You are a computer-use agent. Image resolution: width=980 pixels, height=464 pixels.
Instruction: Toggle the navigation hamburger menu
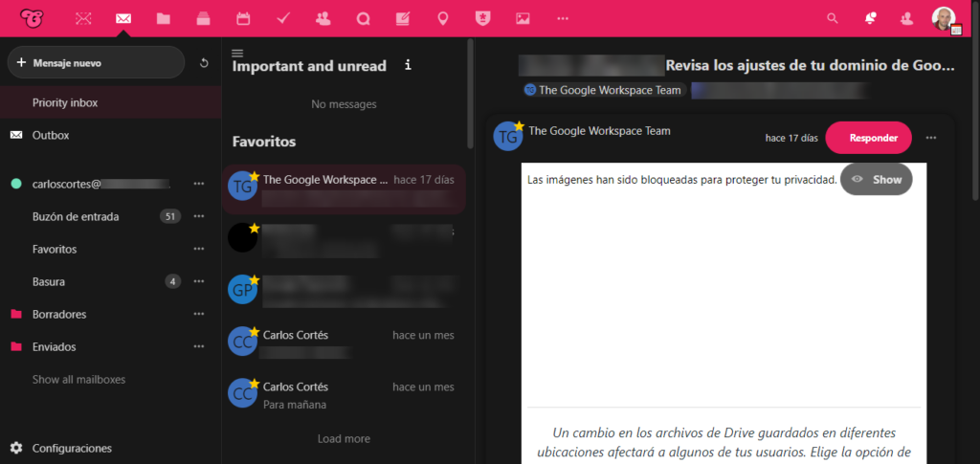237,53
